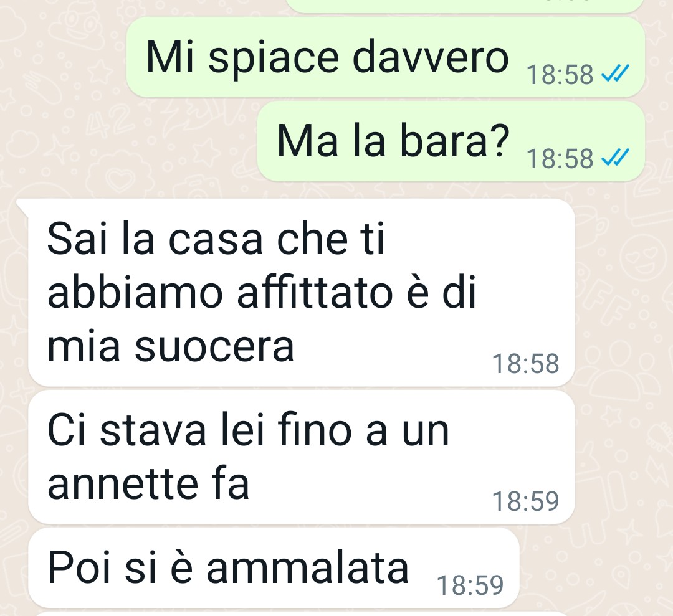Viewport: 673px width, 616px height.
Task: Click the word 'suocera' in the message
Action: pyautogui.click(x=214, y=347)
